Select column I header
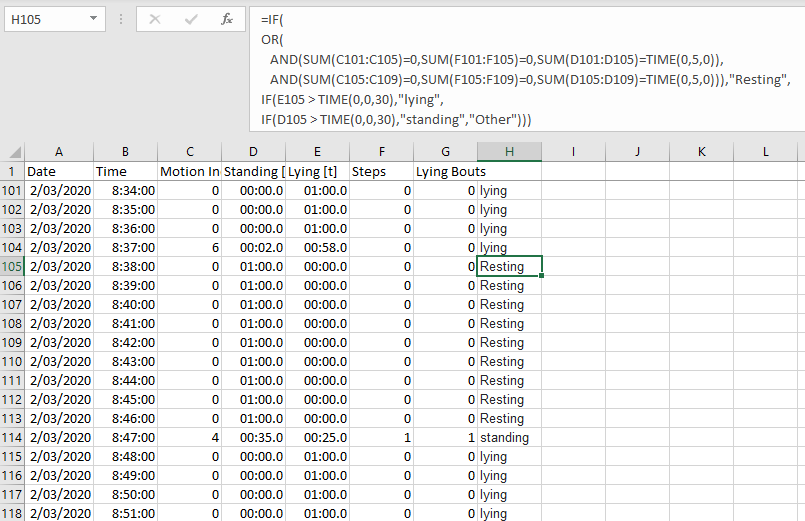 573,152
